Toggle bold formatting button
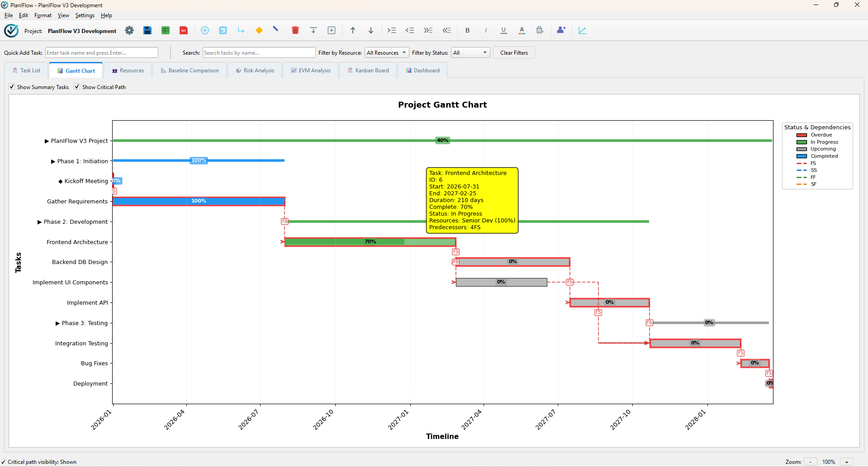The width and height of the screenshot is (868, 467). coord(468,30)
